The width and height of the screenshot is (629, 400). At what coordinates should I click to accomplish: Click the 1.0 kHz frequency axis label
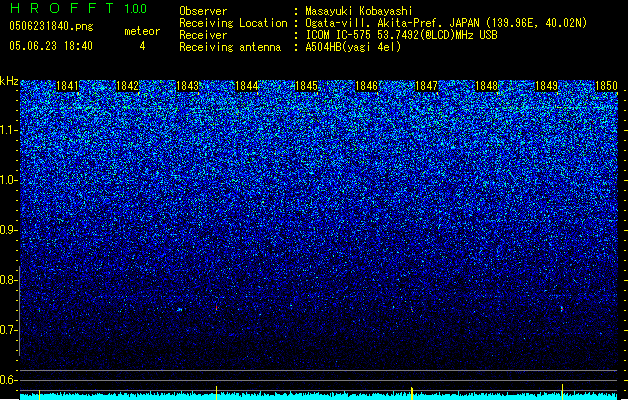coord(8,180)
